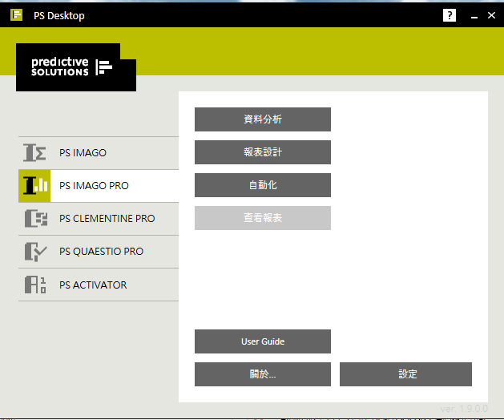Screen dimensions: 504x420
Task: Click the PS Desktop title bar logo icon
Action: click(x=16, y=14)
